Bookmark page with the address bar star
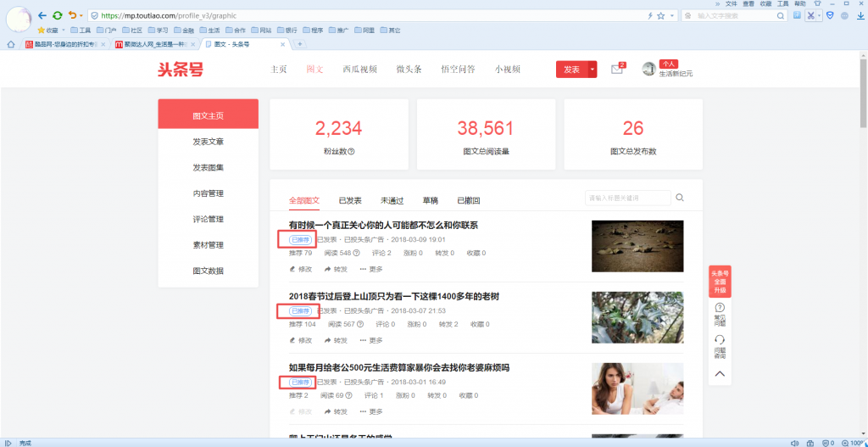868x447 pixels. [661, 15]
